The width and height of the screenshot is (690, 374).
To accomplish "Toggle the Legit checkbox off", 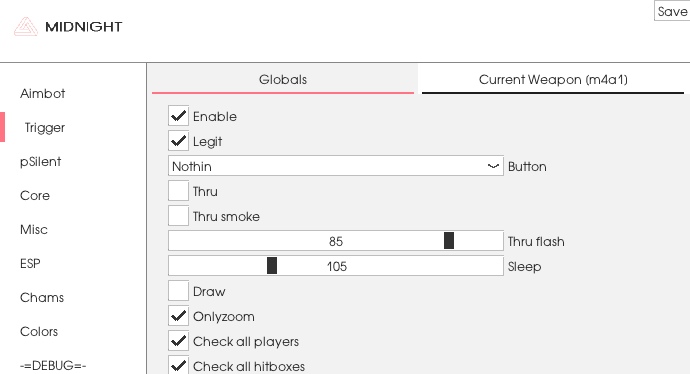I will pyautogui.click(x=178, y=141).
